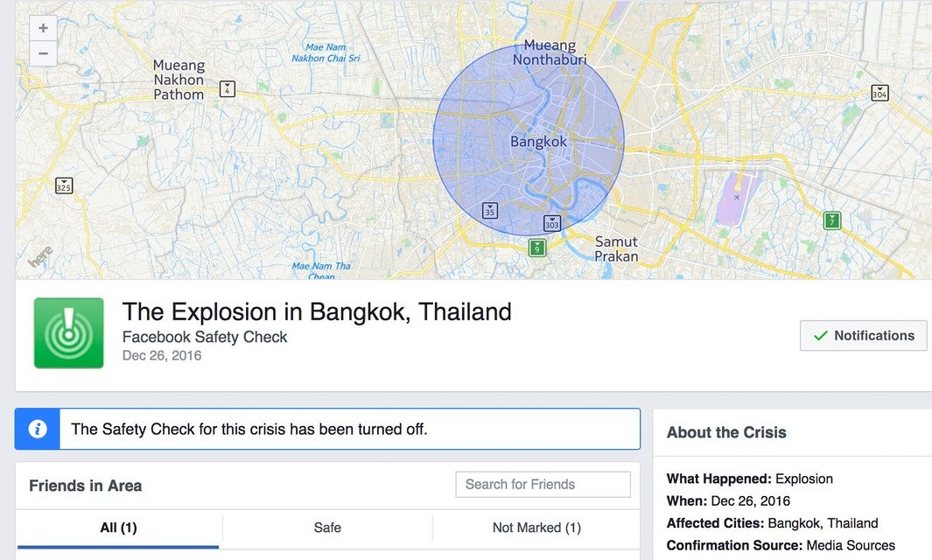Select the highway 304 shield marker
The height and width of the screenshot is (560, 932).
click(x=879, y=94)
